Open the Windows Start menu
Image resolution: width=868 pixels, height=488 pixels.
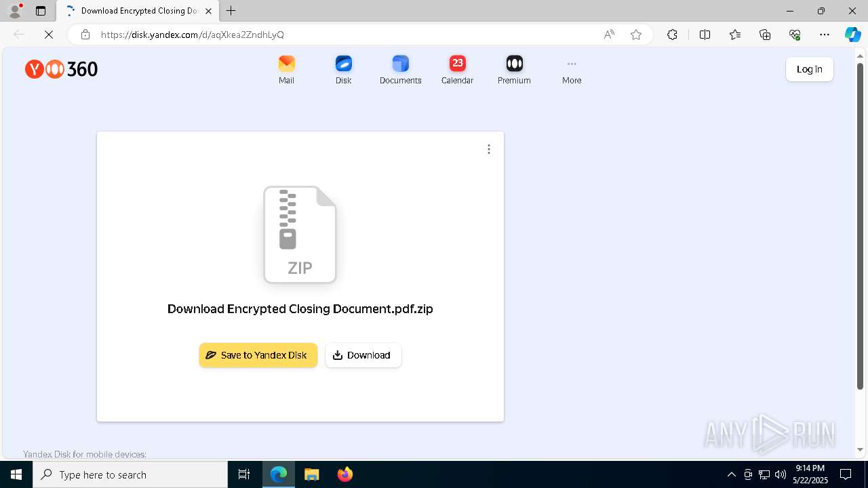[x=16, y=474]
